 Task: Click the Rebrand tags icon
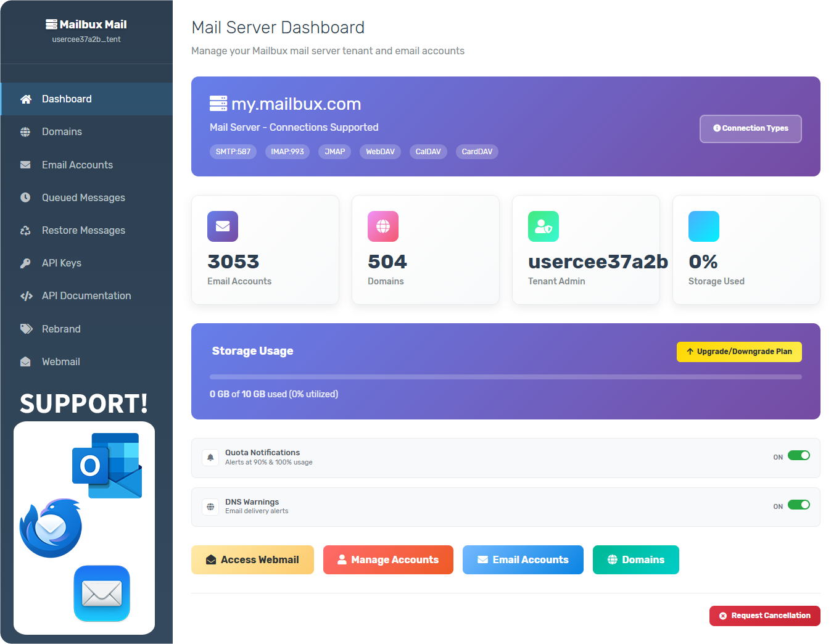[27, 329]
